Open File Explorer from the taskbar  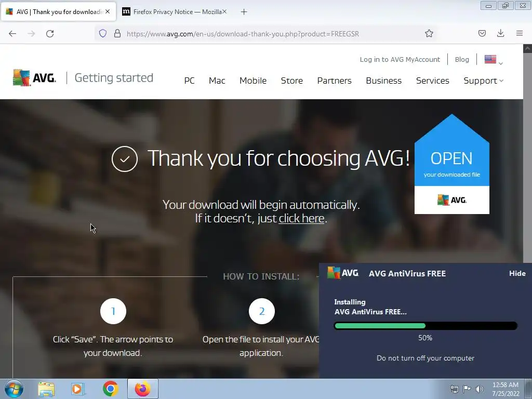[46, 389]
